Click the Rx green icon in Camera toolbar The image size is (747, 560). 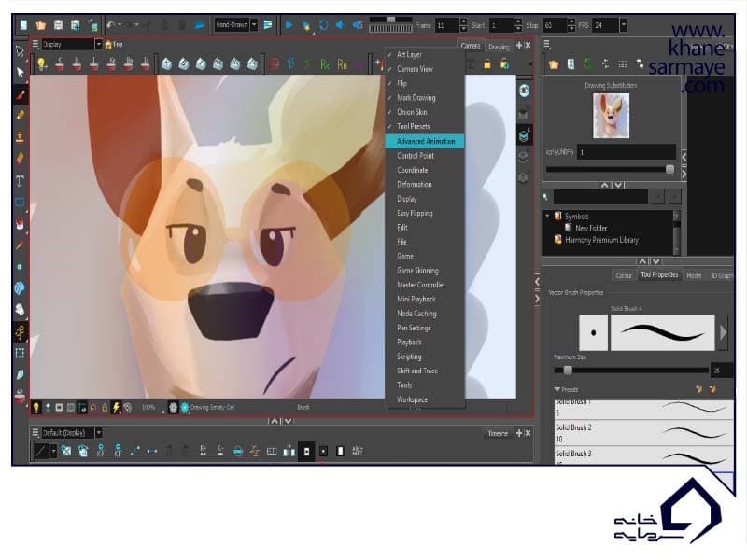click(325, 64)
